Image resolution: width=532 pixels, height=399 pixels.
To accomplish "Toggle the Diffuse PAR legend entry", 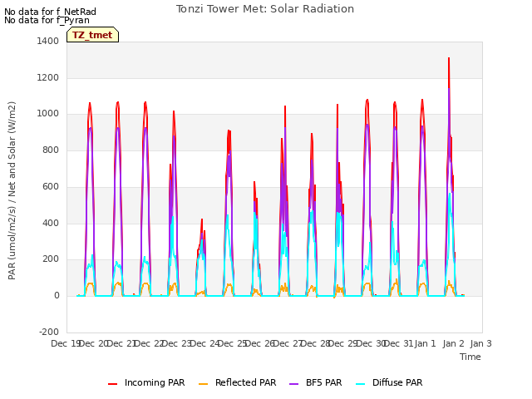I will [x=389, y=382].
